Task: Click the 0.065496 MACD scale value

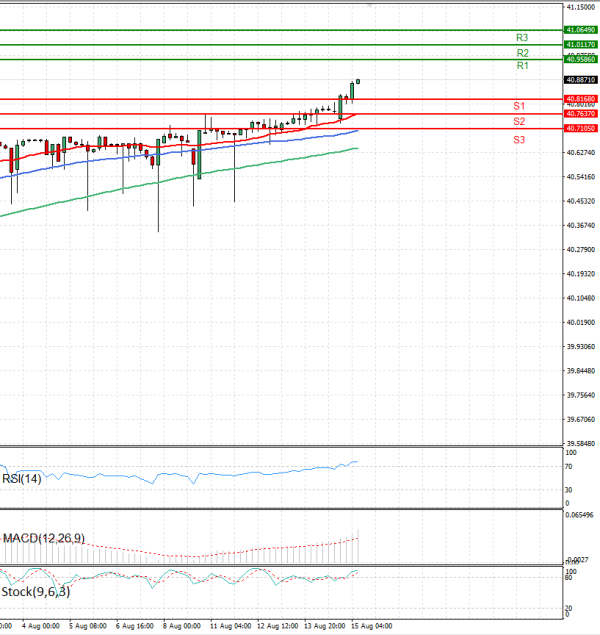Action: point(579,515)
